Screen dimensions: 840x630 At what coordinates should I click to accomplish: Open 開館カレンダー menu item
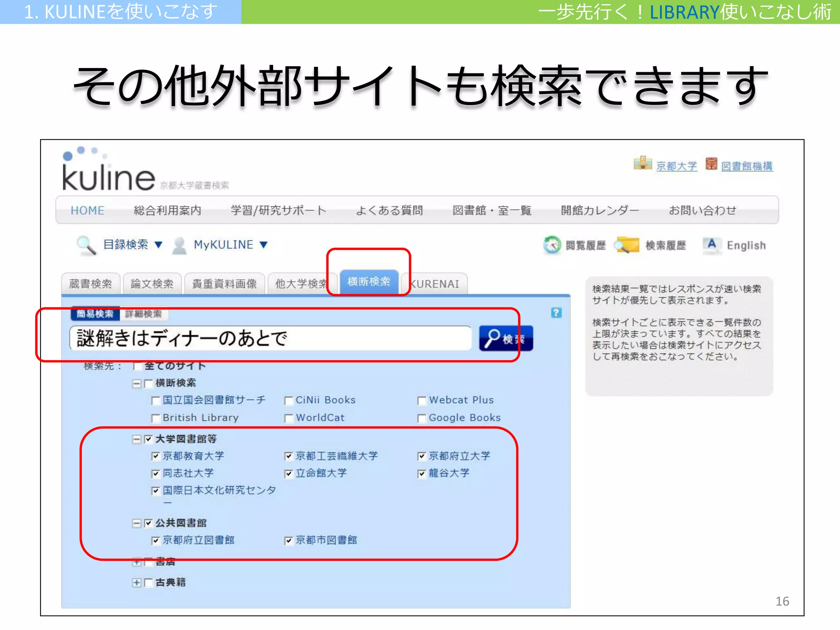[x=600, y=210]
